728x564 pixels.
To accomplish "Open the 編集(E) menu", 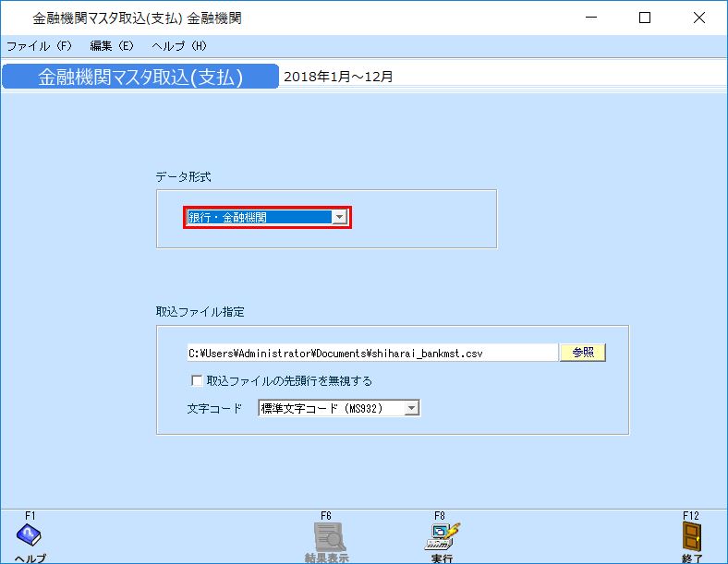I will (112, 46).
